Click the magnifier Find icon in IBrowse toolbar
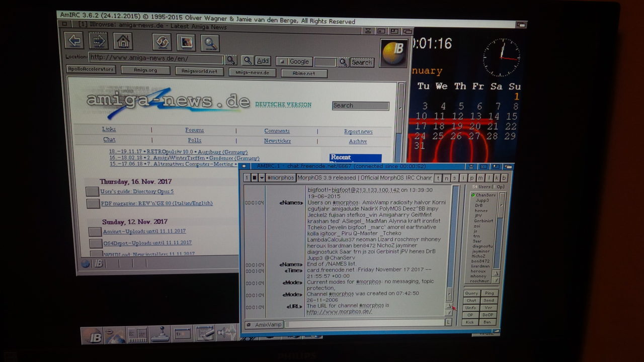Viewport: 644px width, 362px height. [210, 42]
